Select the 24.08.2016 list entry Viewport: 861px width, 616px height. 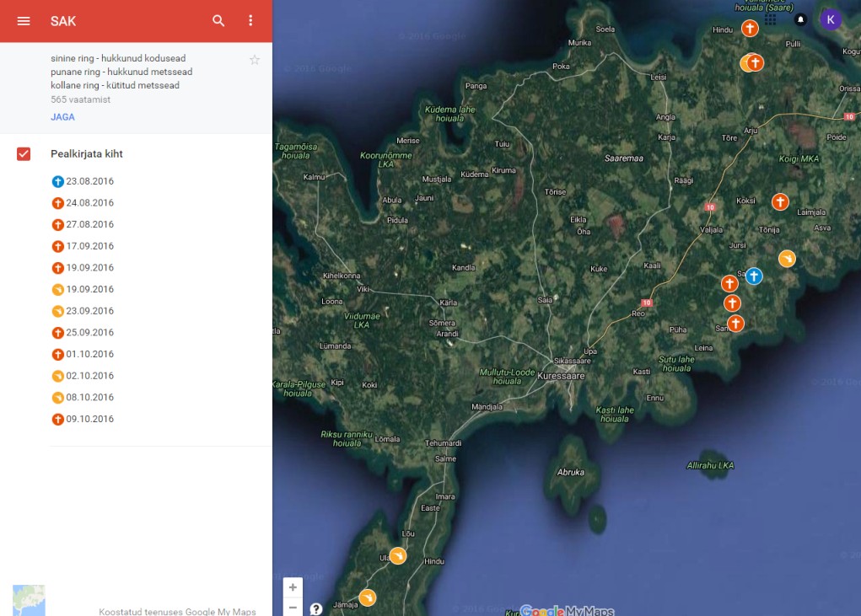tap(89, 203)
